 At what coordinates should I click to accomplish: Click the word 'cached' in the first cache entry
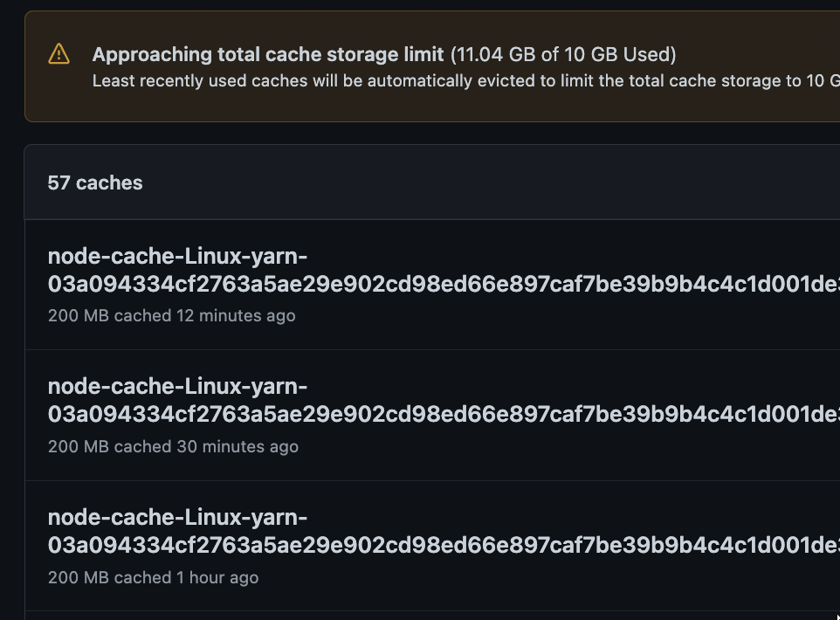[x=142, y=315]
